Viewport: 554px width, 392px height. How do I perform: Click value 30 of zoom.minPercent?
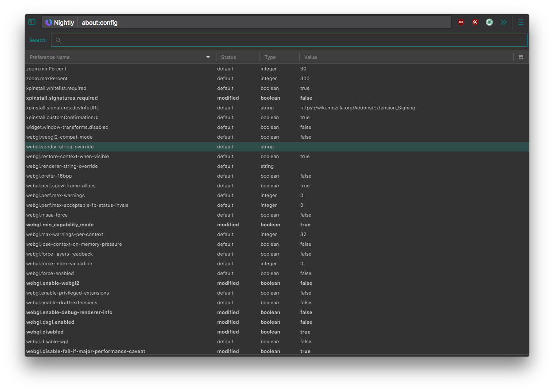(x=303, y=69)
